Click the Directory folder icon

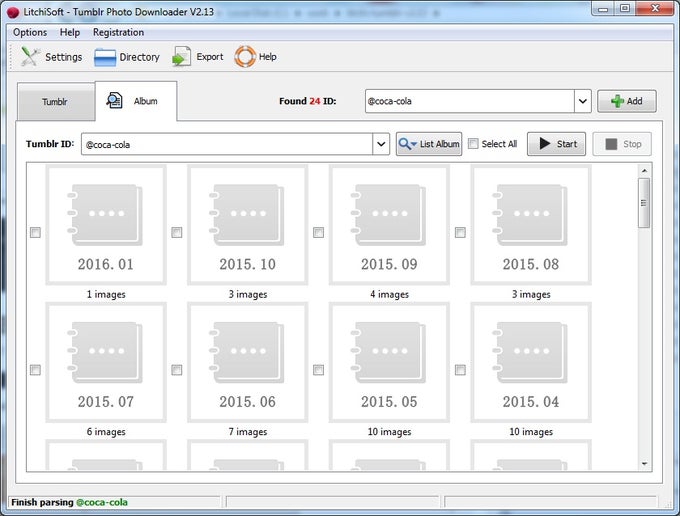coord(105,57)
